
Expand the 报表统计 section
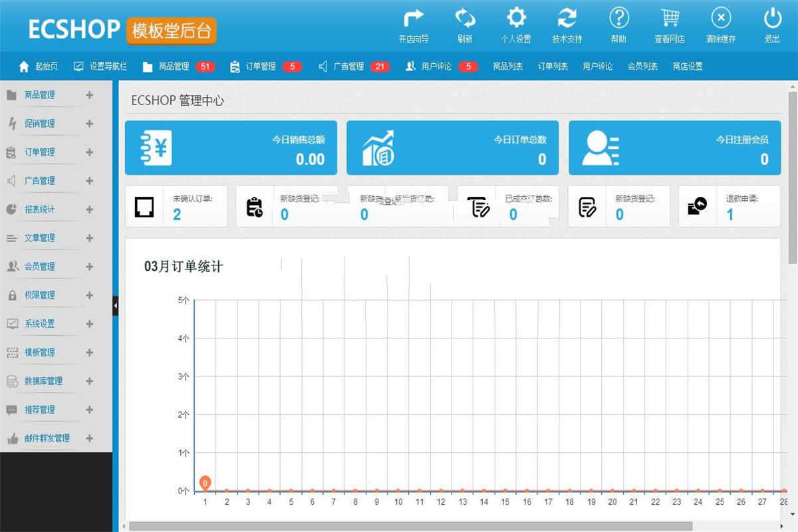click(x=90, y=209)
